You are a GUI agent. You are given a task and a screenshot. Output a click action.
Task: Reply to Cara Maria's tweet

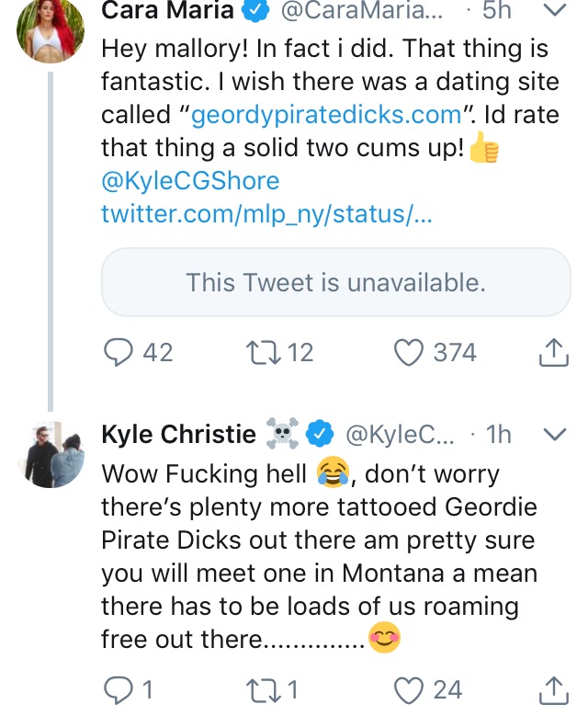pos(119,353)
